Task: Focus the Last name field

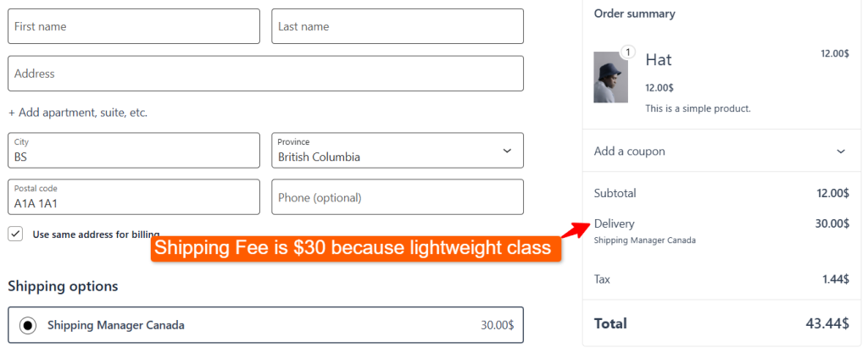Action: pyautogui.click(x=397, y=27)
